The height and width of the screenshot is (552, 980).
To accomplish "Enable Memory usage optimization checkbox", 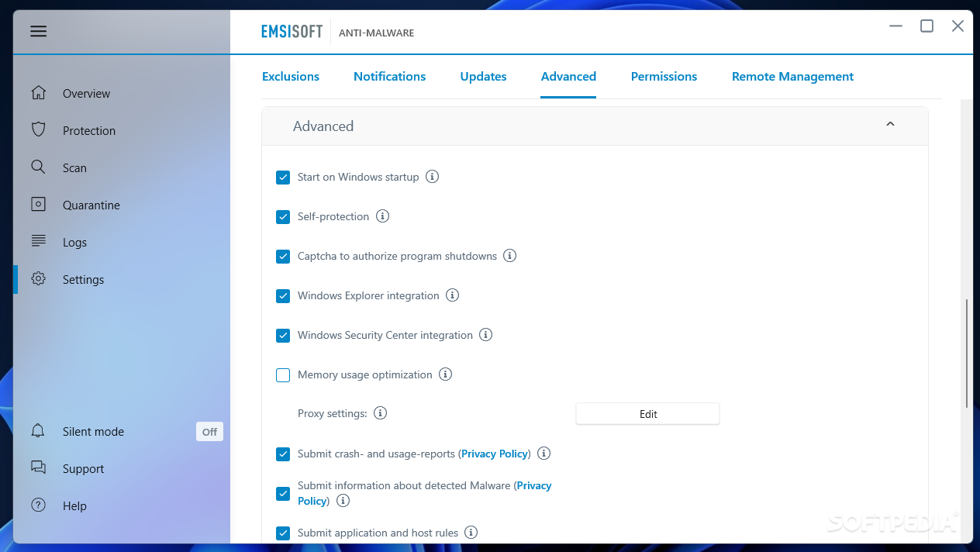I will pos(283,375).
